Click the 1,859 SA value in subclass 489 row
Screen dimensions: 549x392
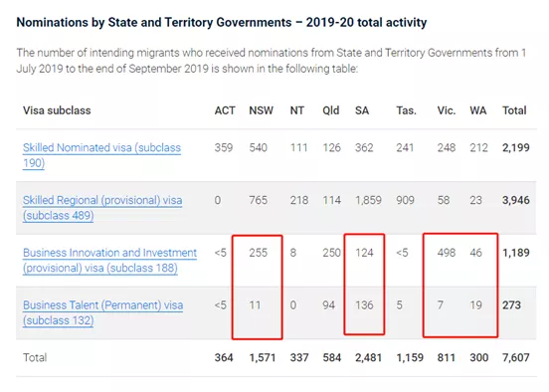(x=368, y=200)
